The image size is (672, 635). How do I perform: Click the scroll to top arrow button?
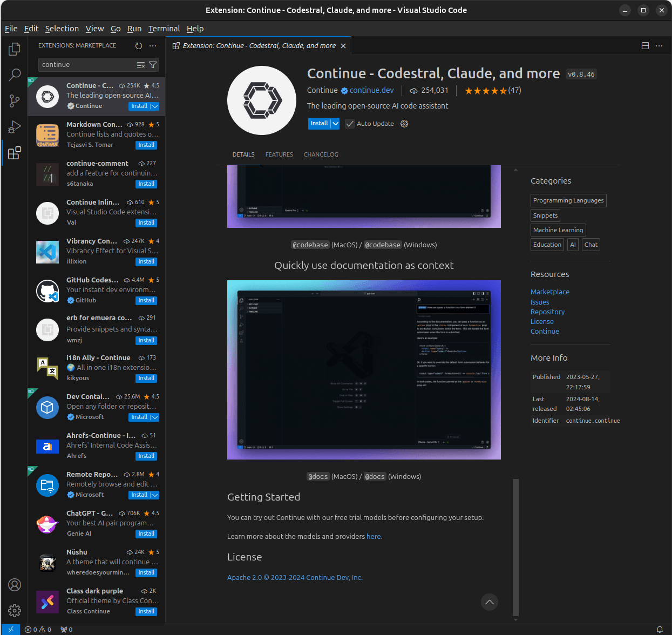[489, 602]
